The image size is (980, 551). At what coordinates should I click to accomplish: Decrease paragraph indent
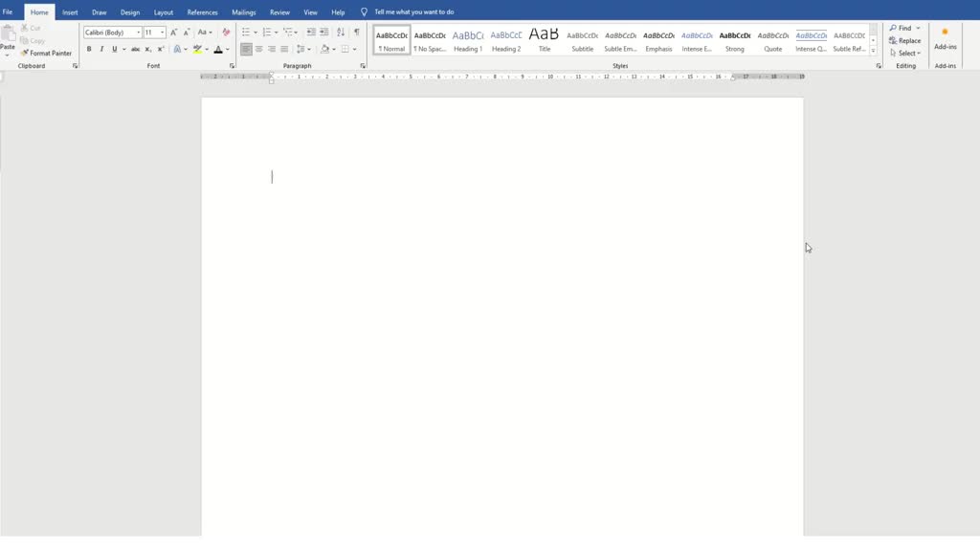[311, 32]
